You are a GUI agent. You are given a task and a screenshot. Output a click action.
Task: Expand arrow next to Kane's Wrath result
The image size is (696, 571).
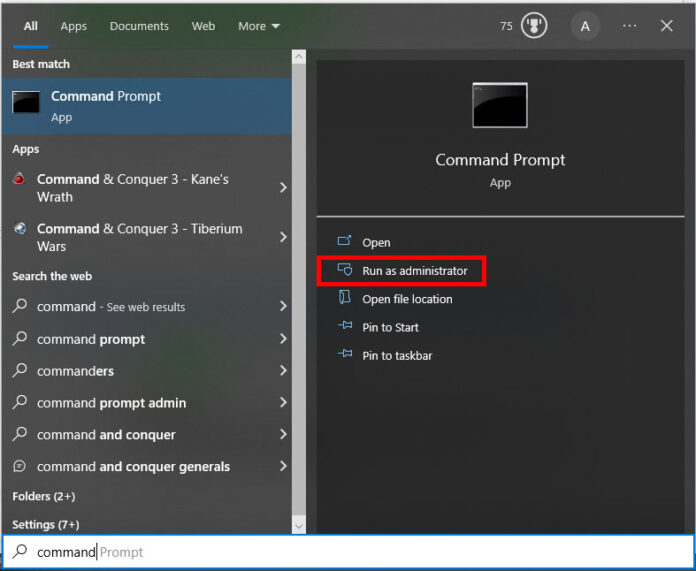coord(283,188)
